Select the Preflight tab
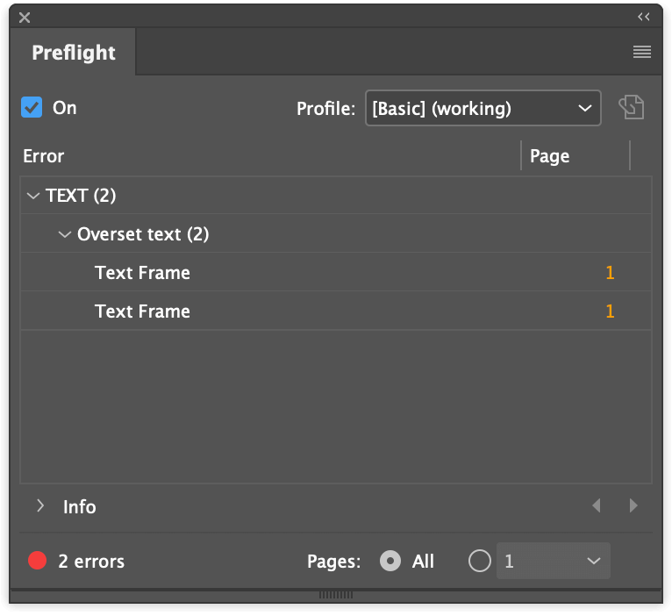The width and height of the screenshot is (672, 616). pyautogui.click(x=74, y=53)
